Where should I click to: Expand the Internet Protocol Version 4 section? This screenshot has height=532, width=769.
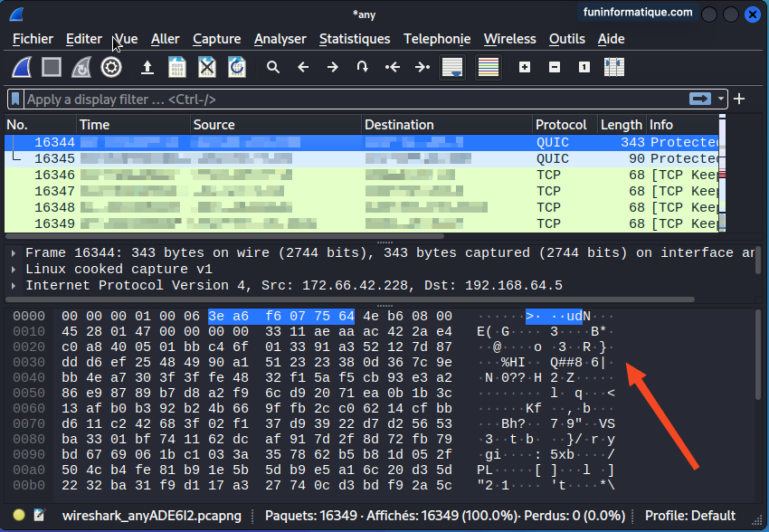tap(14, 285)
